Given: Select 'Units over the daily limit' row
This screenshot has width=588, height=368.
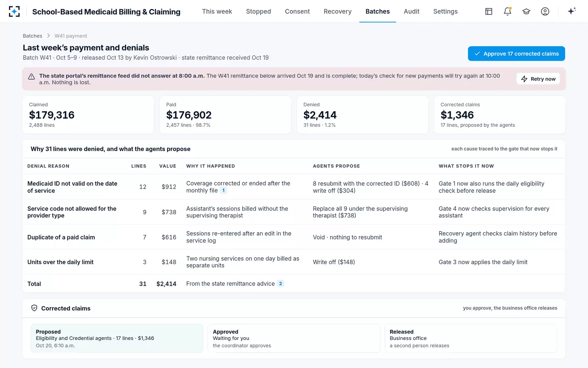Looking at the screenshot, I should pos(294,262).
